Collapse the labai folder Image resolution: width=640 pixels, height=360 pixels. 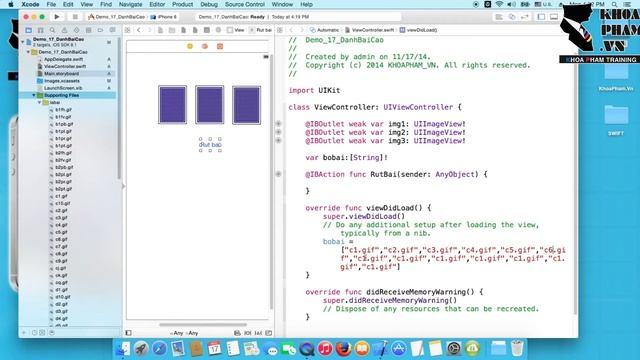pos(40,102)
